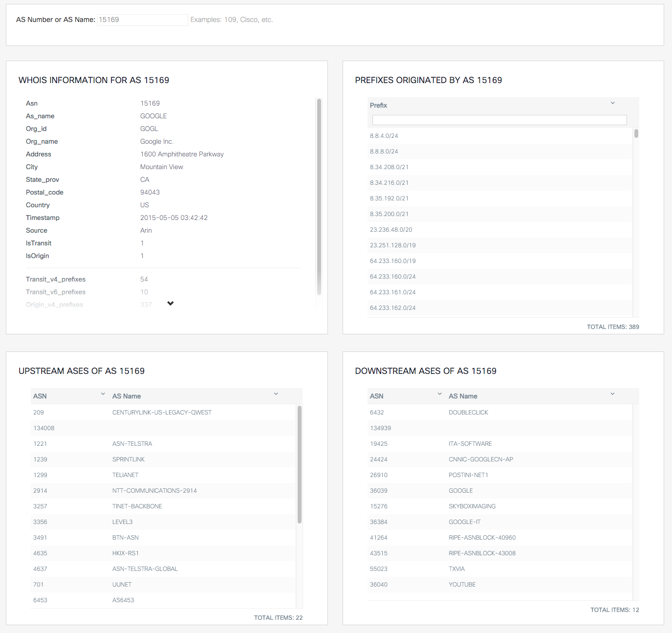Click the AS Name header in Downstream table
The width and height of the screenshot is (672, 633).
pyautogui.click(x=463, y=396)
